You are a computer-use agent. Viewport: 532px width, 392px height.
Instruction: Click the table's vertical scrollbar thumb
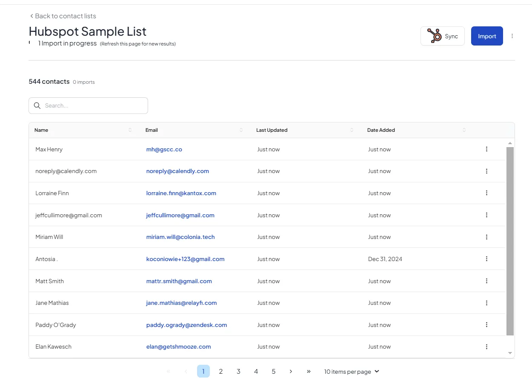(510, 241)
